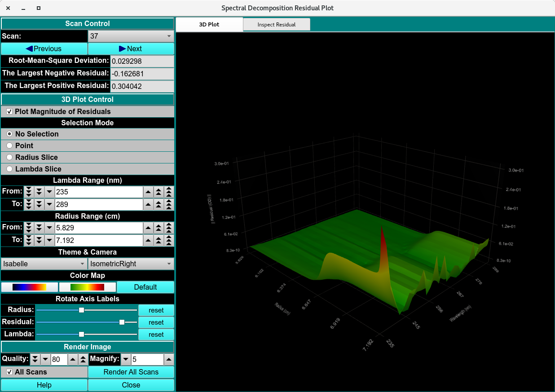Click double-down arrow for Quality
The image size is (555, 392).
[x=35, y=359]
